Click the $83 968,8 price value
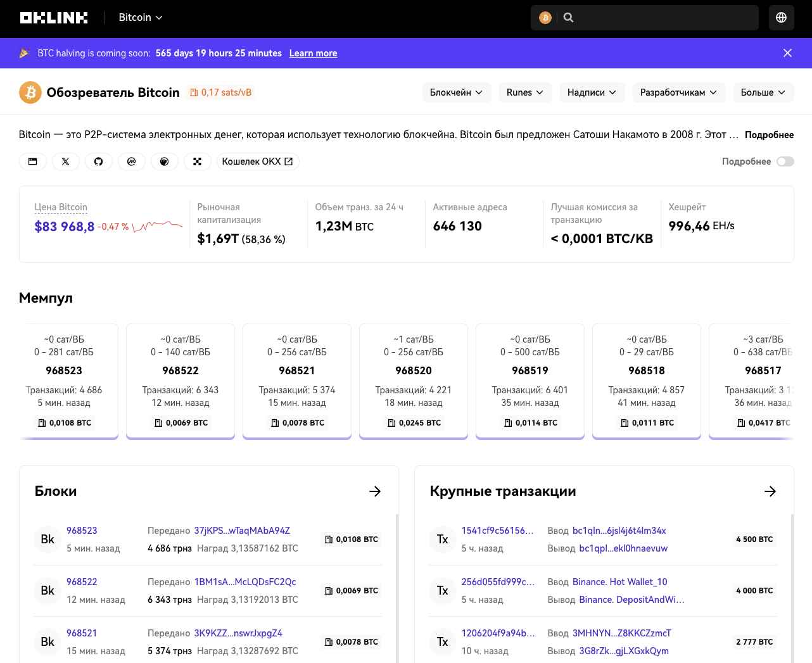This screenshot has width=812, height=663. click(x=65, y=227)
